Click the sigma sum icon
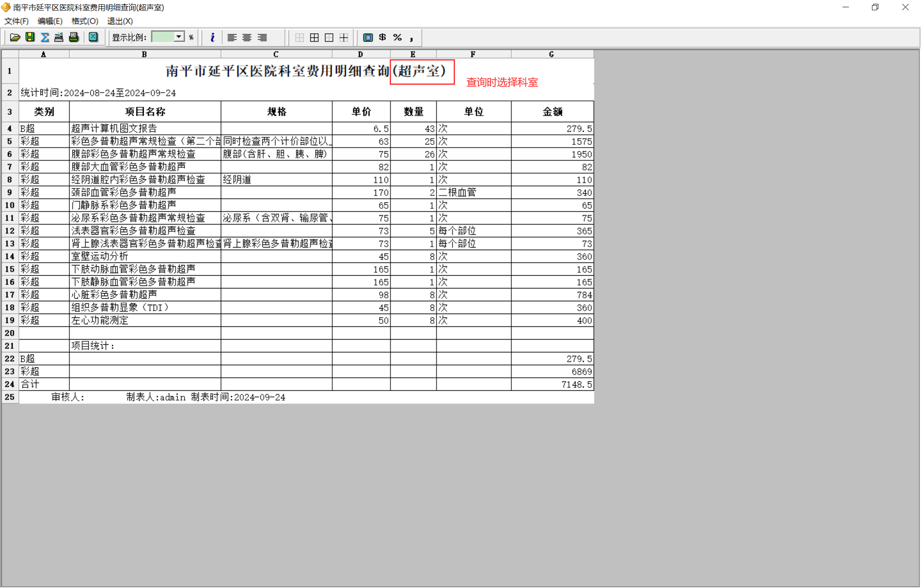Viewport: 921px width, 588px height. point(45,37)
